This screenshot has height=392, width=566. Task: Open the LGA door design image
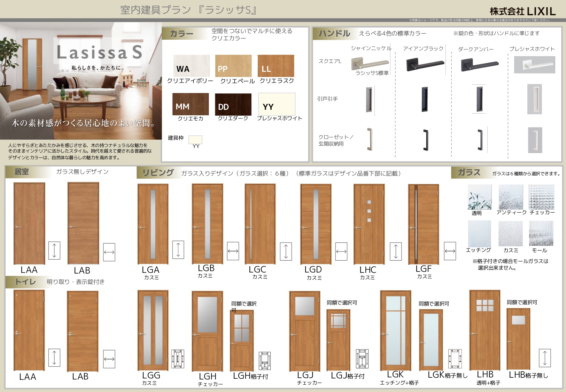pyautogui.click(x=153, y=224)
